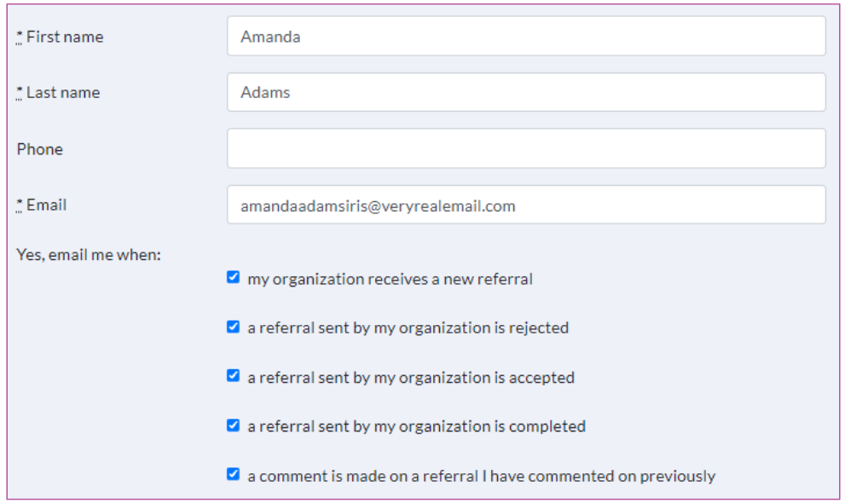Click the label text 'my organization receives a new referral'
Screen dimensions: 845x504
pyautogui.click(x=390, y=279)
